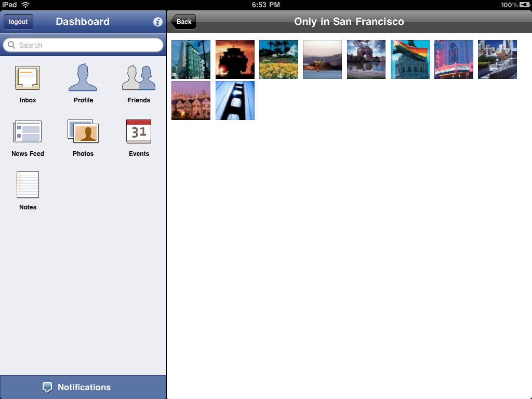Tap the 6:53 PM clock
Image resolution: width=532 pixels, height=399 pixels.
coord(265,5)
